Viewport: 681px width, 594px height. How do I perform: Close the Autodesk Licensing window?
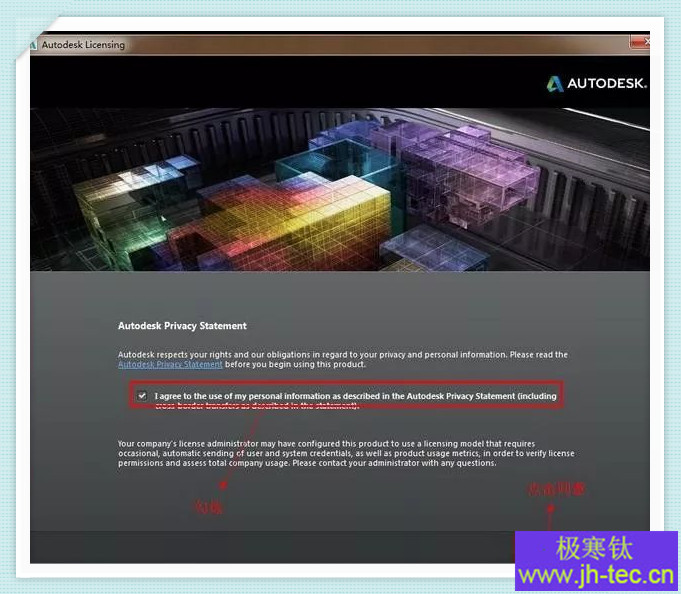pyautogui.click(x=640, y=42)
